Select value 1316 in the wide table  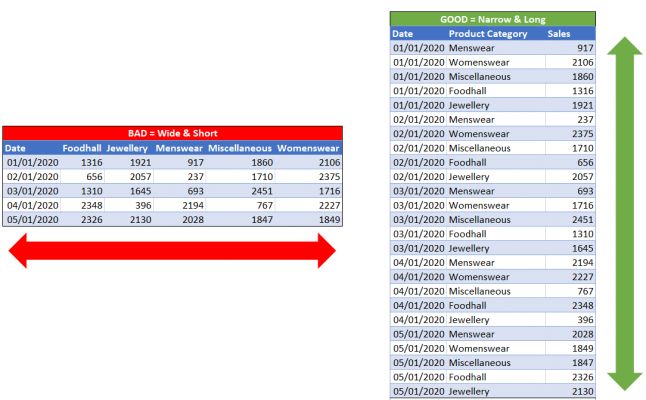click(91, 162)
